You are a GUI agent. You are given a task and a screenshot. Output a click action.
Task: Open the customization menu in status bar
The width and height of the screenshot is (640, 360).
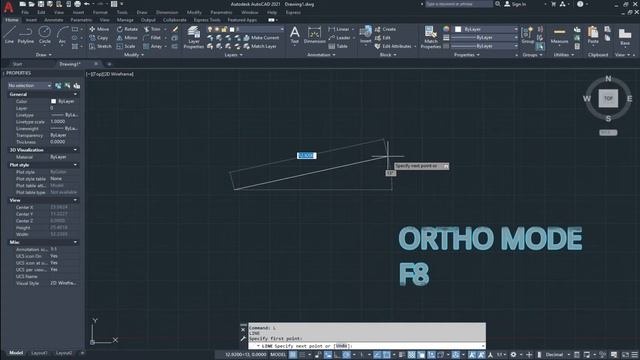pyautogui.click(x=634, y=355)
